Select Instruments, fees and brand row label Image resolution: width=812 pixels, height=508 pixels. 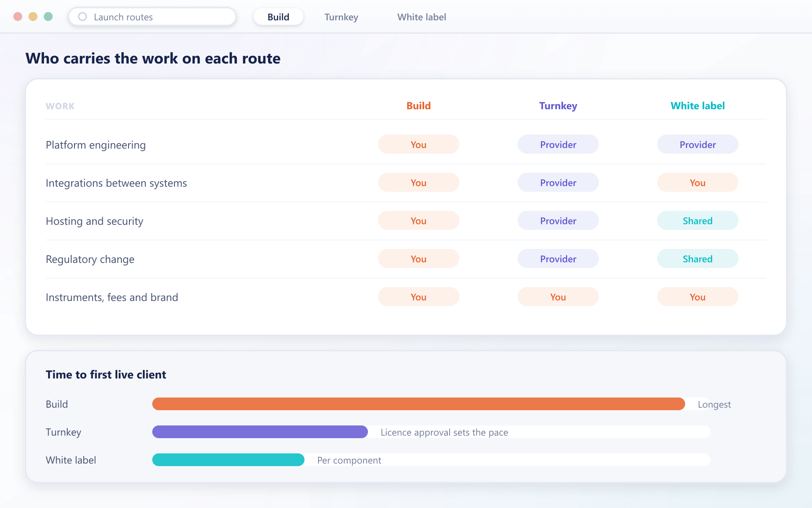(112, 298)
